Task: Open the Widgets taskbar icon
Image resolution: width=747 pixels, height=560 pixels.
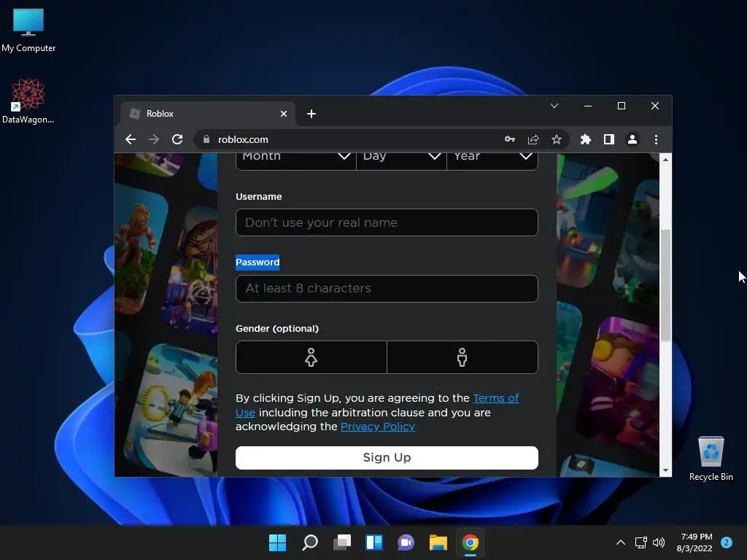Action: click(x=374, y=542)
